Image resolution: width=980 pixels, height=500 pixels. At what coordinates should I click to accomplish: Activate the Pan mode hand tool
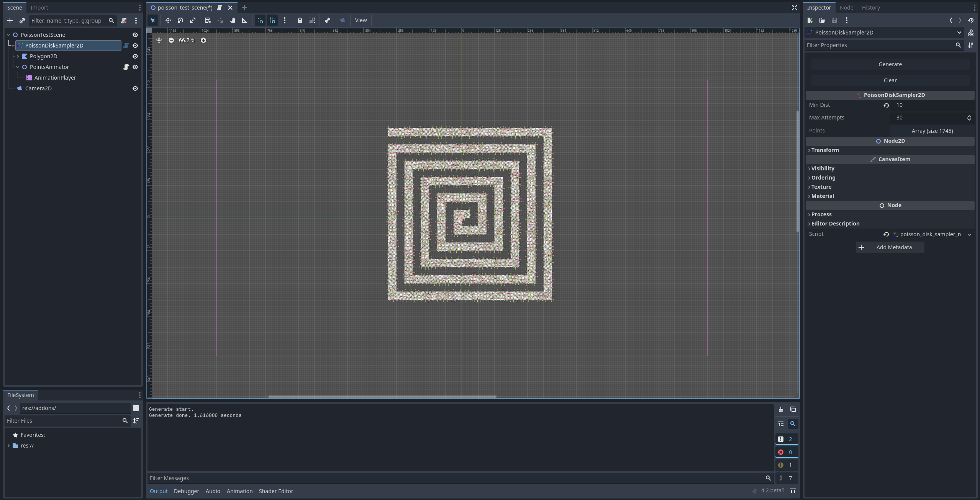[233, 20]
